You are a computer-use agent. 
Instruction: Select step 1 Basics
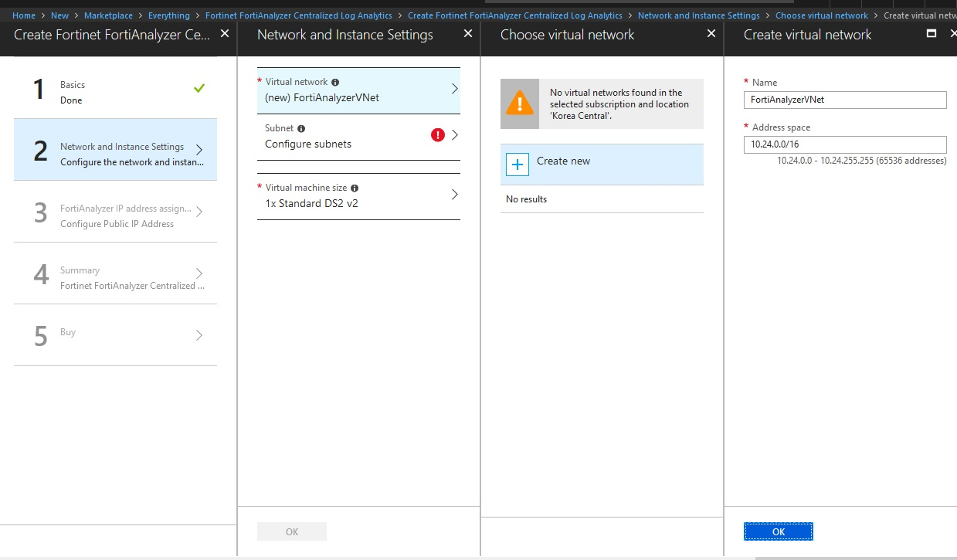click(116, 92)
